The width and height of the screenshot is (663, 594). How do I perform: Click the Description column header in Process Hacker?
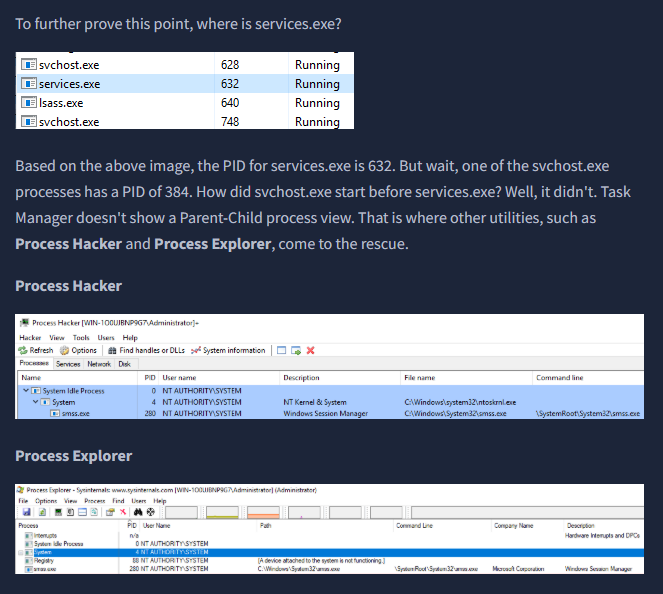point(301,378)
